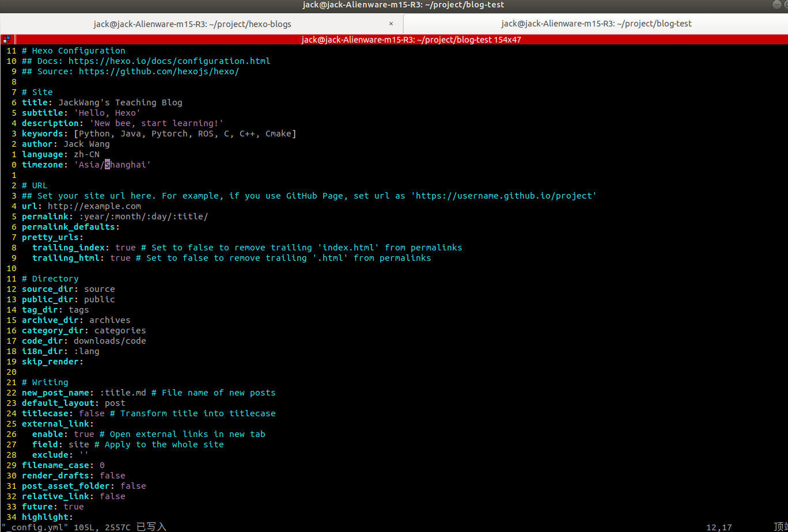This screenshot has width=788, height=532.
Task: Close the hexo-blogs tab with its x
Action: click(391, 24)
